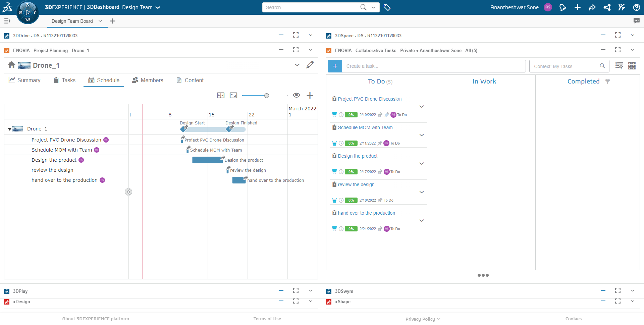Adjust the schedule zoom slider handle
The width and height of the screenshot is (644, 325).
pos(267,96)
